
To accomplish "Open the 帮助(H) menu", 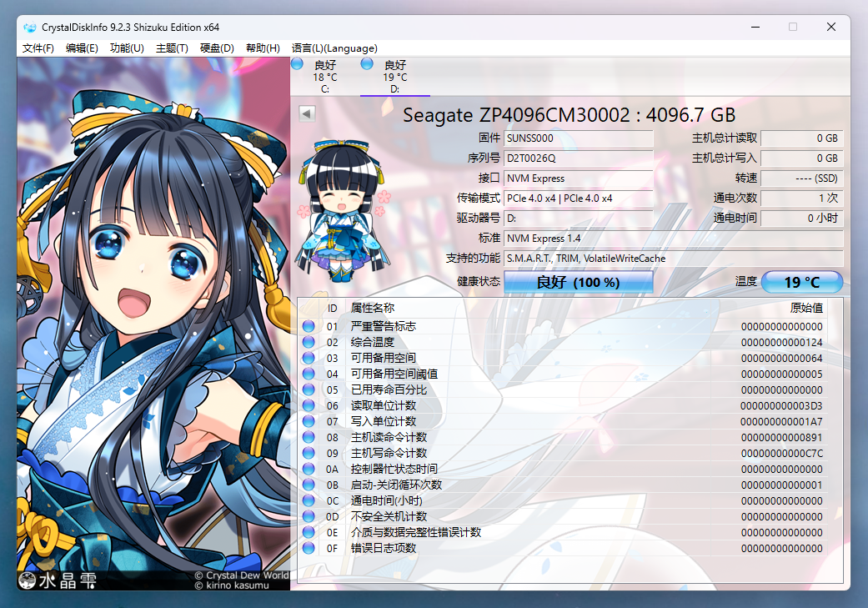I will coord(263,48).
